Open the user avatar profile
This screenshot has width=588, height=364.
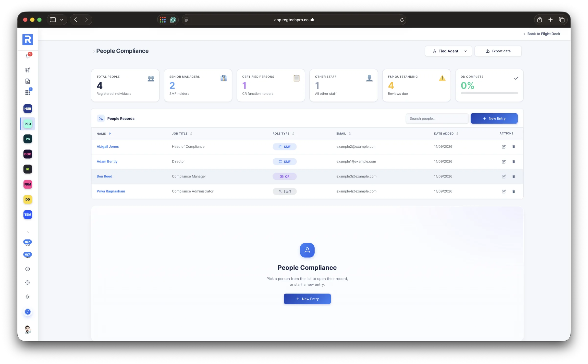pos(28,330)
